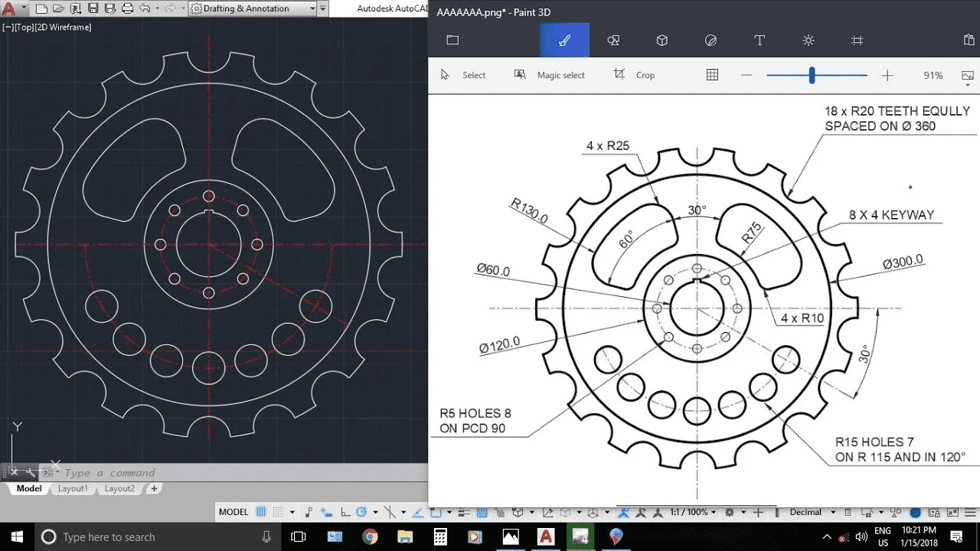Click Save As icon in AutoCAD toolbar
This screenshot has width=980, height=551.
coord(110,9)
